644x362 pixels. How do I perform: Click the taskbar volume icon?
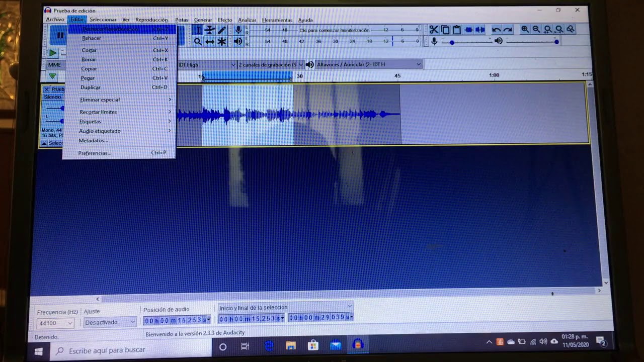pyautogui.click(x=543, y=341)
